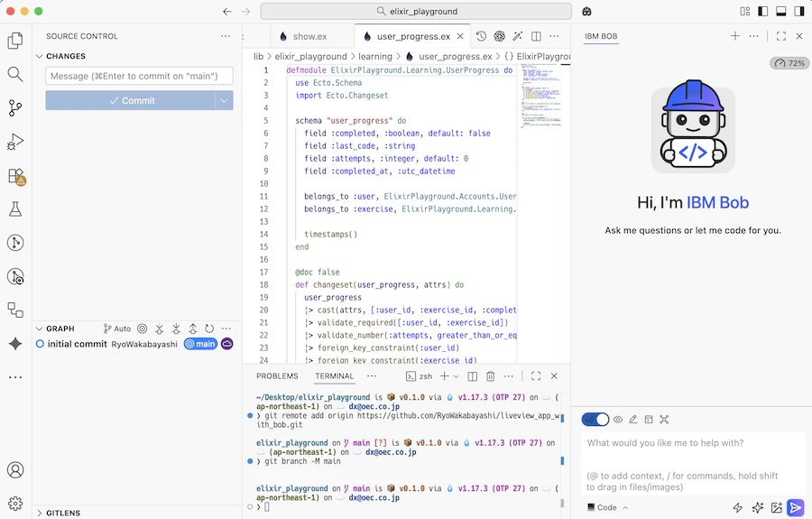Show additional activity bar views ellipsis
This screenshot has height=519, width=812.
15,377
